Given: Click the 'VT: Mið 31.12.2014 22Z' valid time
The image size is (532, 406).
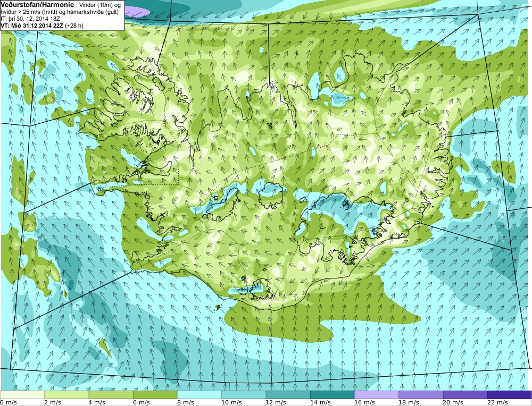Looking at the screenshot, I should (32, 26).
